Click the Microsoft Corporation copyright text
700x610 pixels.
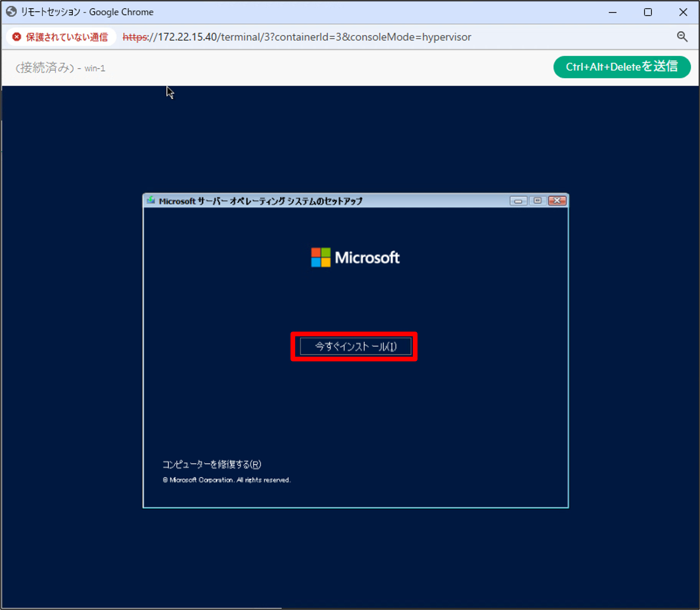[x=227, y=480]
